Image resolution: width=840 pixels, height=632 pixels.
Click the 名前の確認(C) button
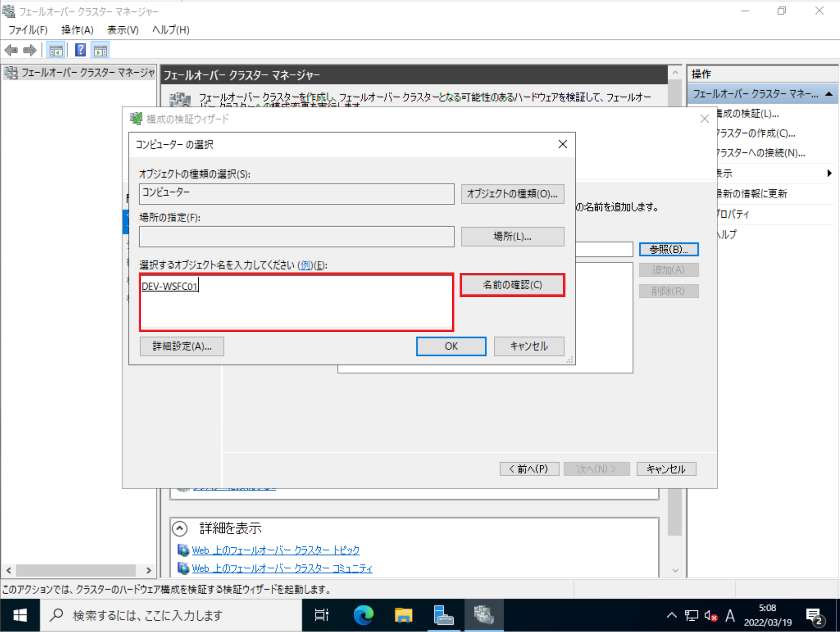click(512, 285)
